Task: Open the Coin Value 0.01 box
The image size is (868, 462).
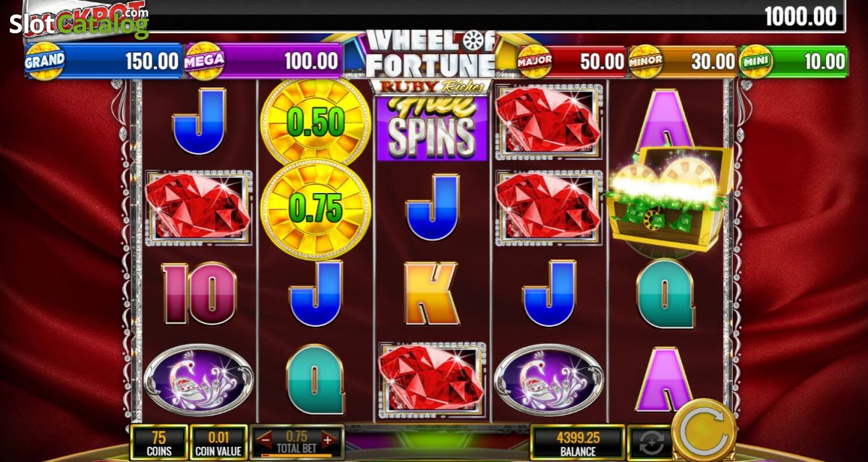Action: [x=218, y=443]
